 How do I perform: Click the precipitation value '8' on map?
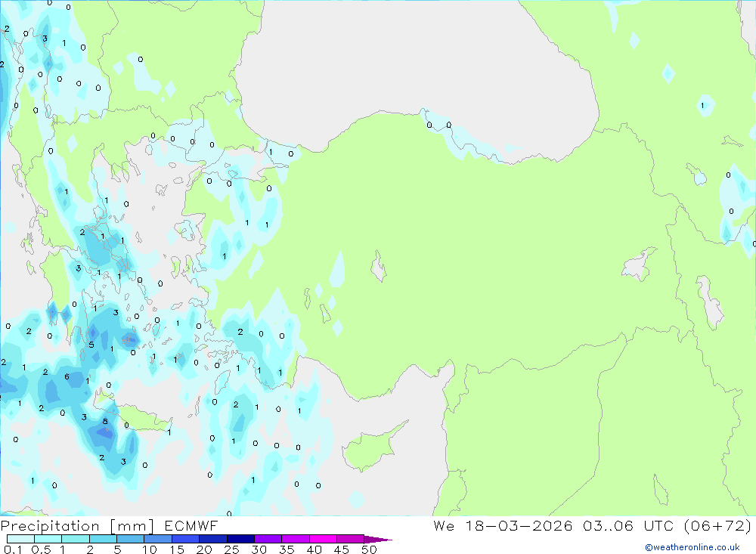tap(105, 422)
